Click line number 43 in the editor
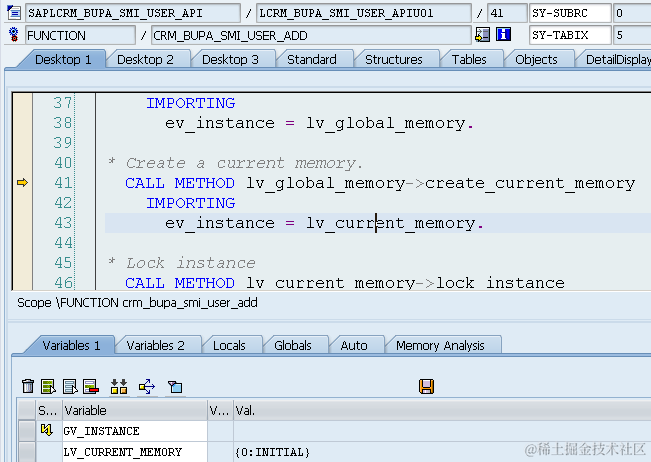Screen dimensions: 651x462 [x=63, y=223]
